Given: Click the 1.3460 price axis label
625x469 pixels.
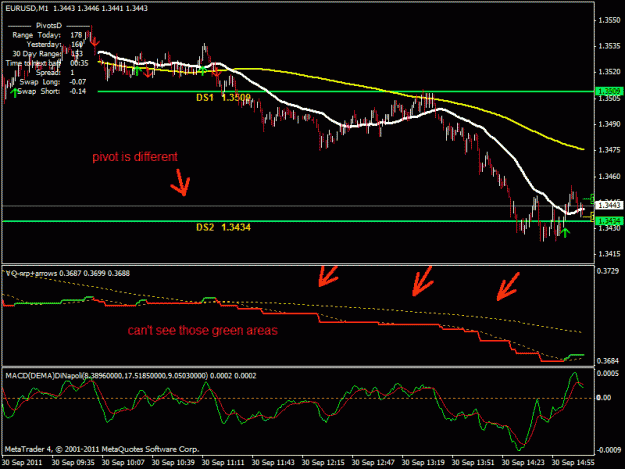Looking at the screenshot, I should point(609,176).
